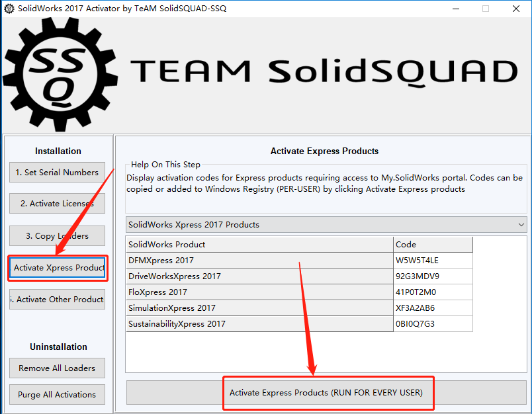This screenshot has height=414, width=532.
Task: Run Activate Express Products for every user
Action: 326,392
